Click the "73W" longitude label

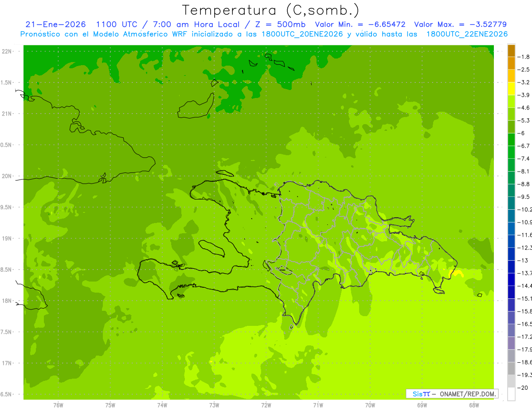(214, 405)
